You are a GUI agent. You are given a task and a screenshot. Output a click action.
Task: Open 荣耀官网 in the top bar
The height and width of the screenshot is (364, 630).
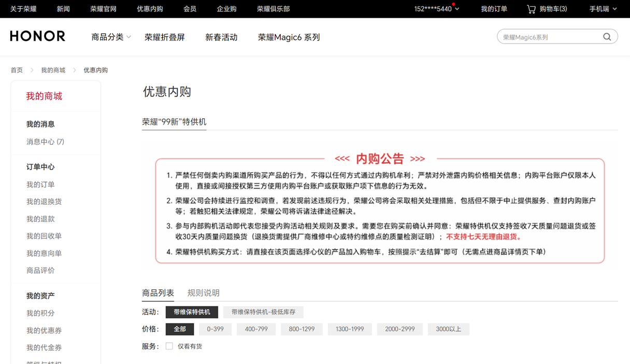(x=103, y=9)
